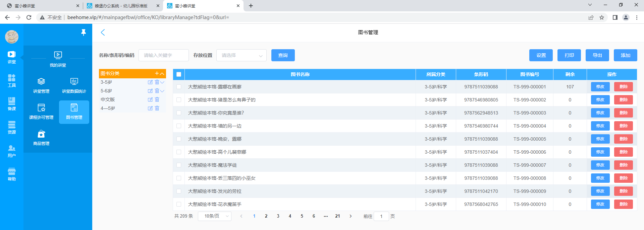Open the 10条/页 page size dropdown

[215, 216]
